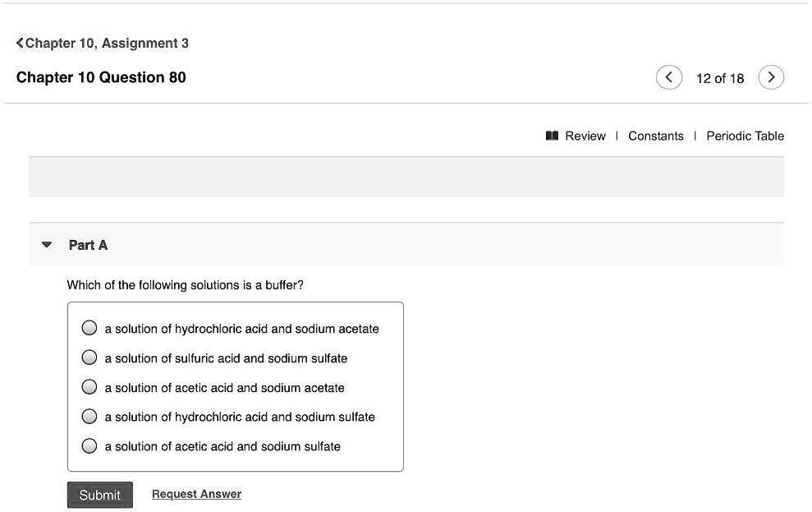Select sulfuric acid and sodium sulfate option
The image size is (812, 512).
[89, 357]
